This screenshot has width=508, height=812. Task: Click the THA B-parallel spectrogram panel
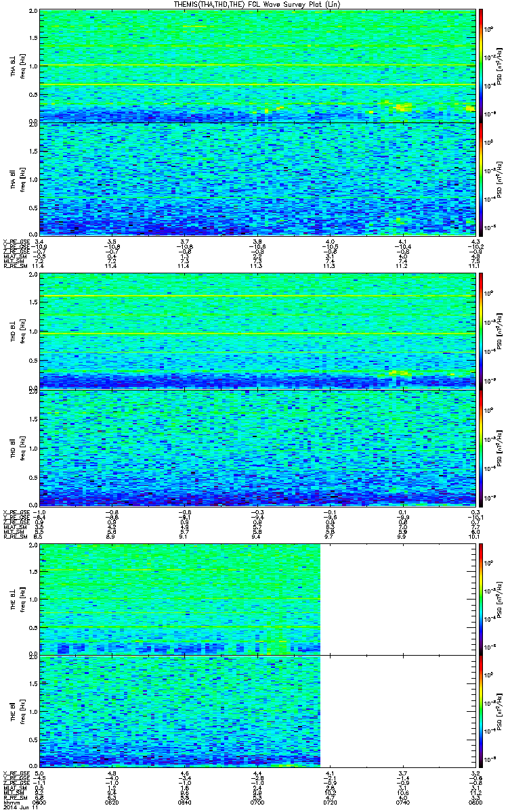(x=257, y=178)
